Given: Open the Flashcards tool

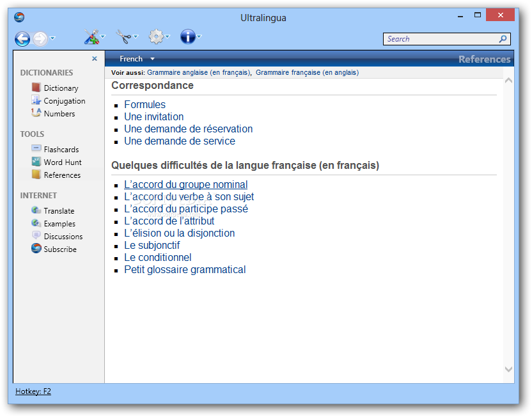Looking at the screenshot, I should point(61,150).
